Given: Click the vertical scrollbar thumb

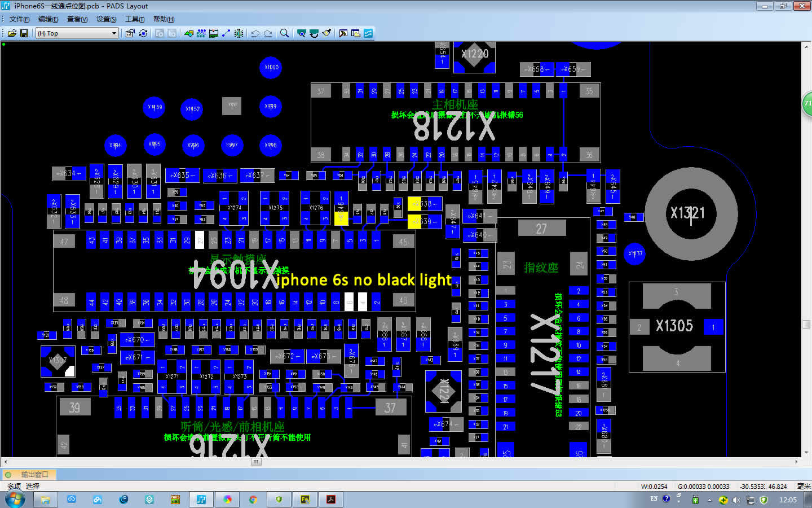Looking at the screenshot, I should pos(806,324).
